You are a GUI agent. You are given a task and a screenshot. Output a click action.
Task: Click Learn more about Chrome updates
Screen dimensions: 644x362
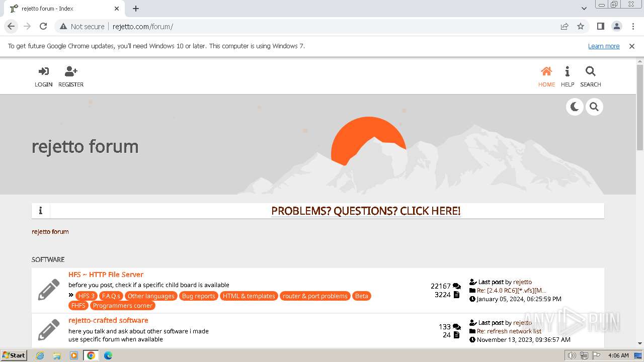[604, 46]
